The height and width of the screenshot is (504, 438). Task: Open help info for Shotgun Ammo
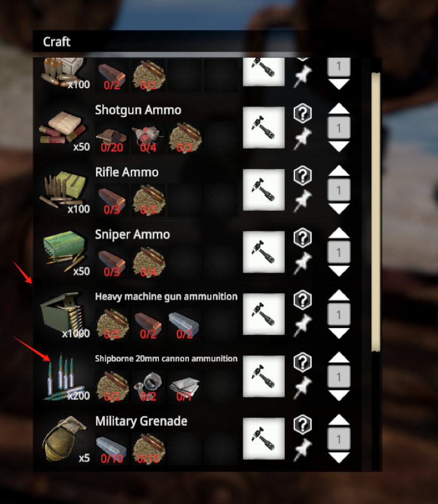pyautogui.click(x=302, y=114)
